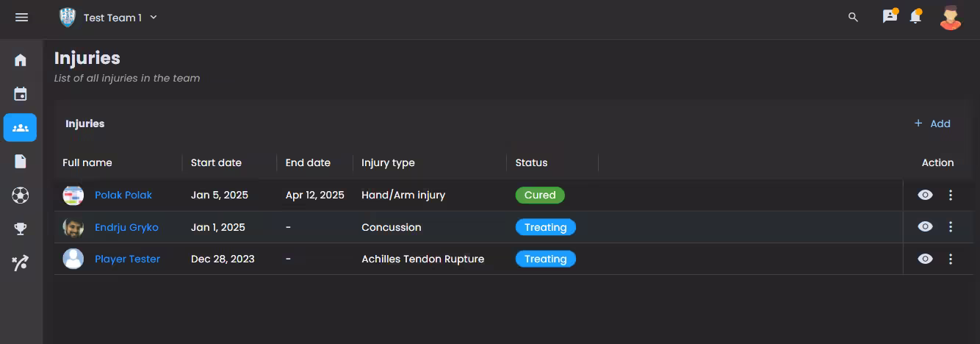This screenshot has width=980, height=344.
Task: View Player Tester's injury via eye icon
Action: click(x=925, y=259)
